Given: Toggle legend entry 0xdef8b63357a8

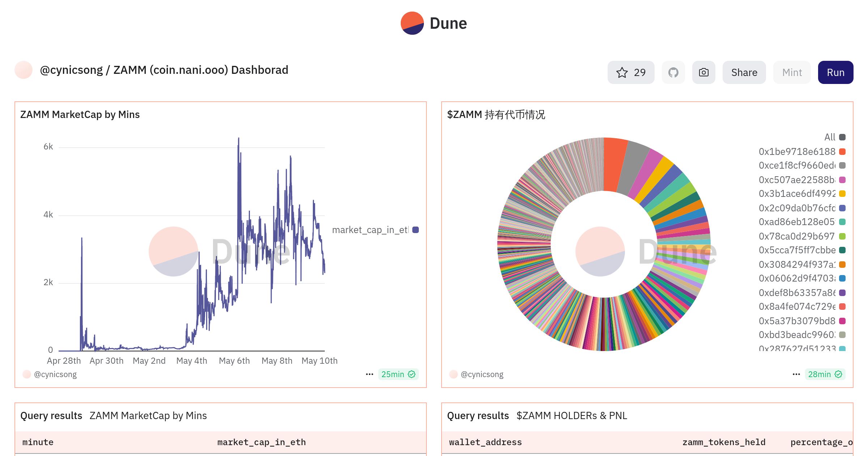Looking at the screenshot, I should click(802, 293).
